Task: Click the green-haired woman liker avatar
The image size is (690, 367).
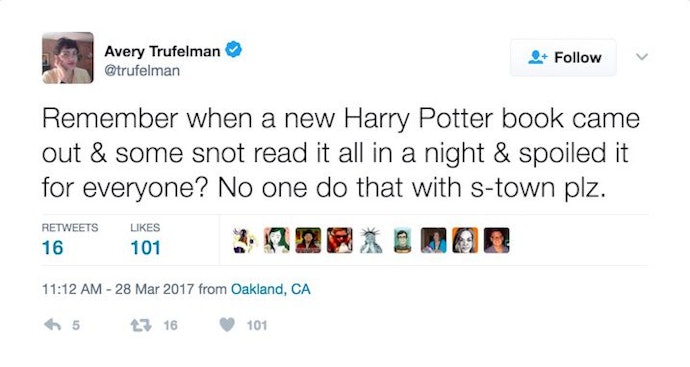Action: coord(277,240)
